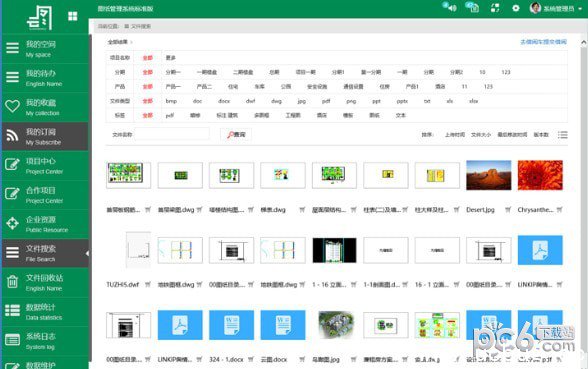The height and width of the screenshot is (369, 588).
Task: Sort results by 文件大小
Action: tap(481, 135)
